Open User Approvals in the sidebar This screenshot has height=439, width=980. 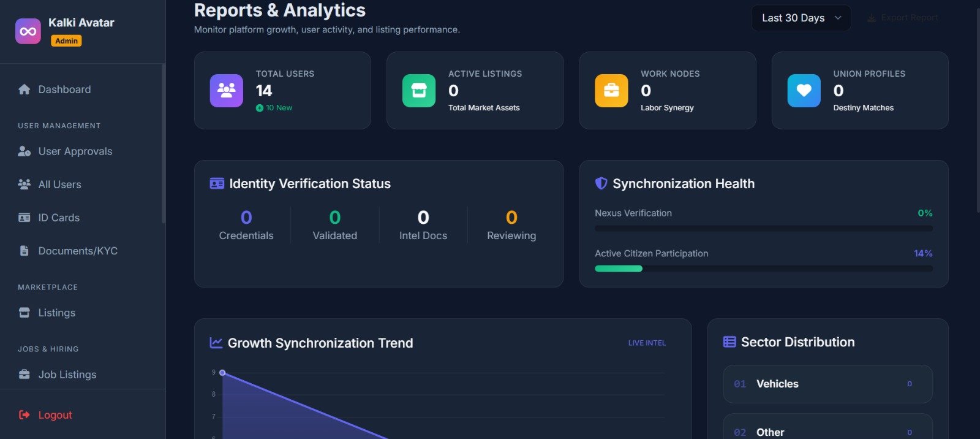(75, 151)
